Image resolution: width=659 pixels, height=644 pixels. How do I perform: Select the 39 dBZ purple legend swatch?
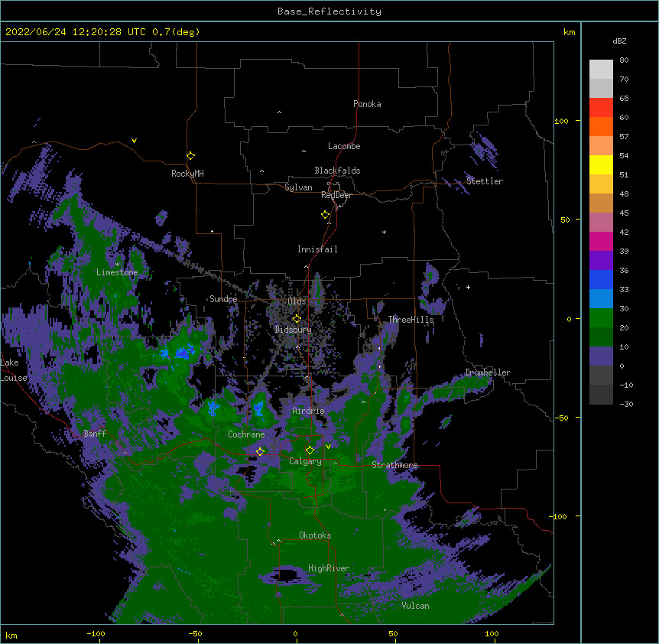(601, 260)
